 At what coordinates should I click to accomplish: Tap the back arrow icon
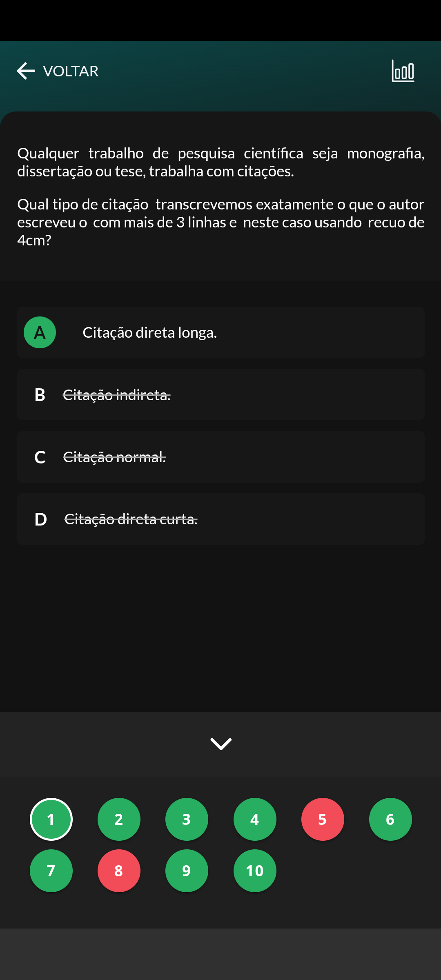click(26, 71)
